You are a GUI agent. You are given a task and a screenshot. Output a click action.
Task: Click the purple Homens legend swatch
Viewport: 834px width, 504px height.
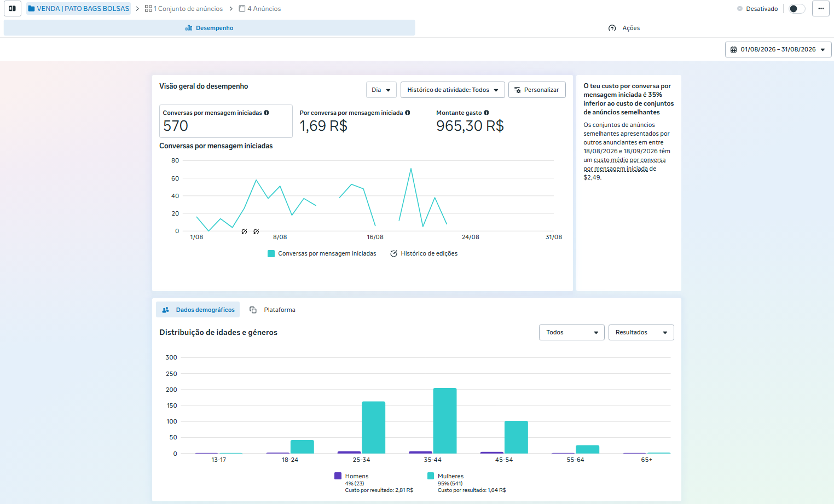click(x=338, y=476)
